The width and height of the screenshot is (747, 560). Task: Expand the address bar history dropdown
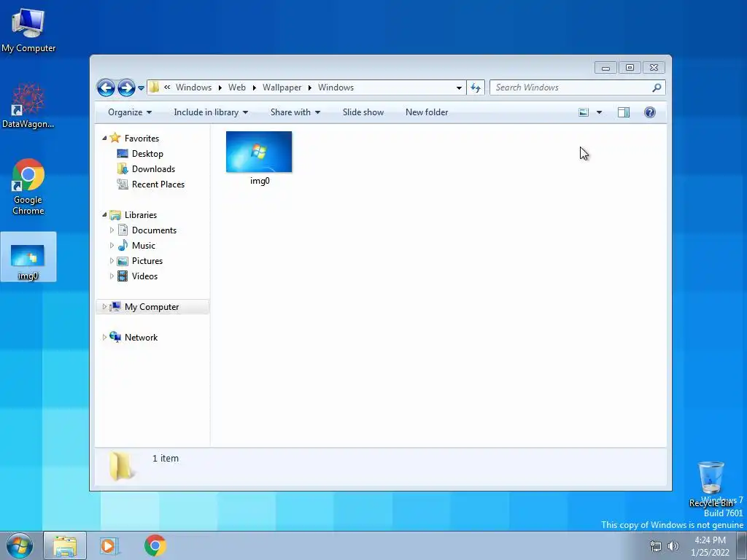pyautogui.click(x=459, y=87)
